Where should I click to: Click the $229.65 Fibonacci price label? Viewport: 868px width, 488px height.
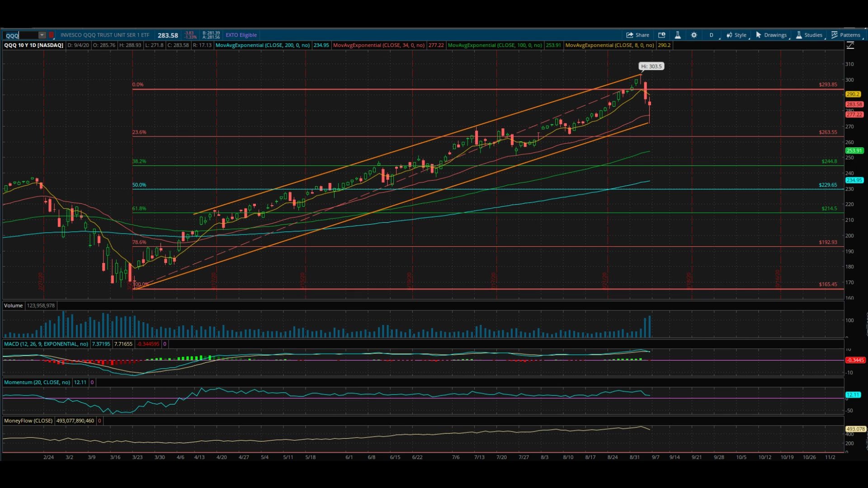(828, 185)
